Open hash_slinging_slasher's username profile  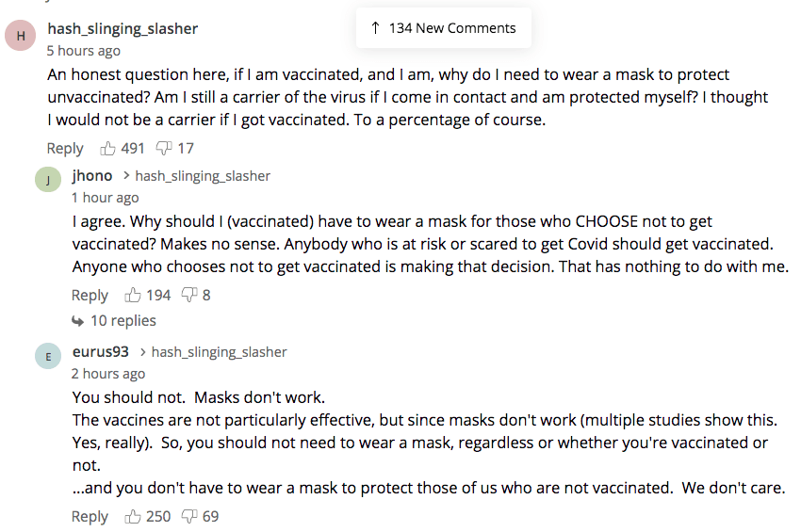123,28
